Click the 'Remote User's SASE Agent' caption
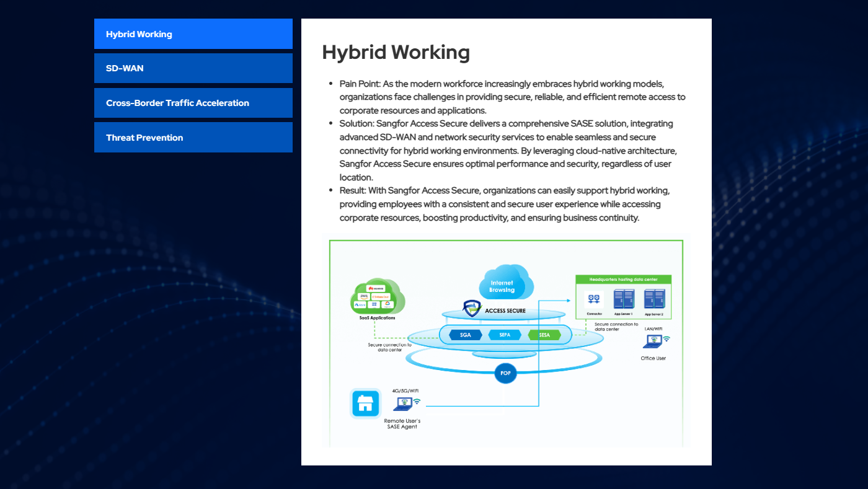868x489 pixels. click(x=402, y=424)
